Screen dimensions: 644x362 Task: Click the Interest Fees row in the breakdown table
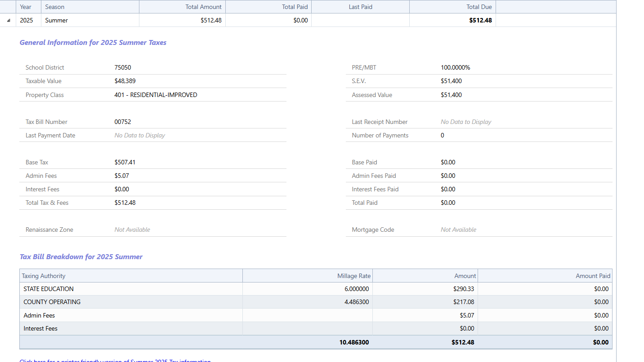[40, 328]
